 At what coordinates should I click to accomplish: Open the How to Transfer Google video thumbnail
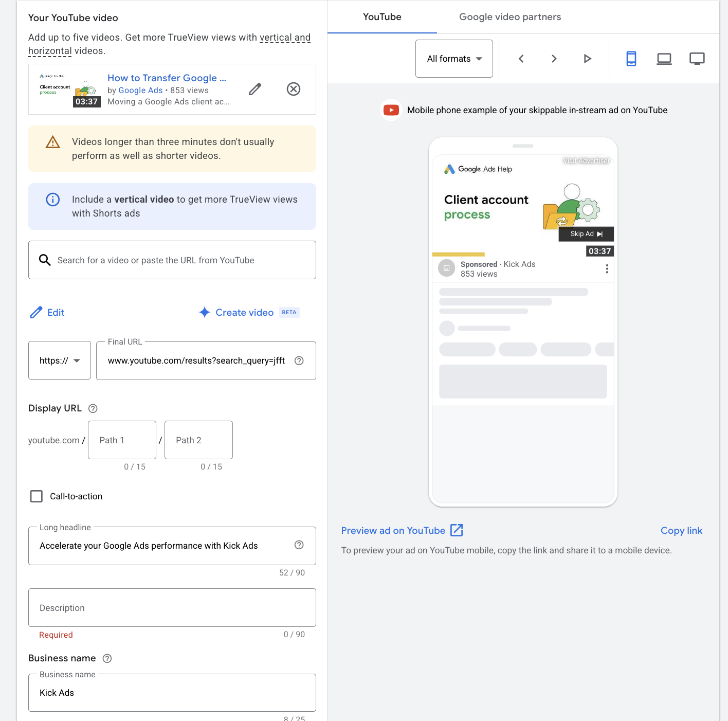pos(69,89)
